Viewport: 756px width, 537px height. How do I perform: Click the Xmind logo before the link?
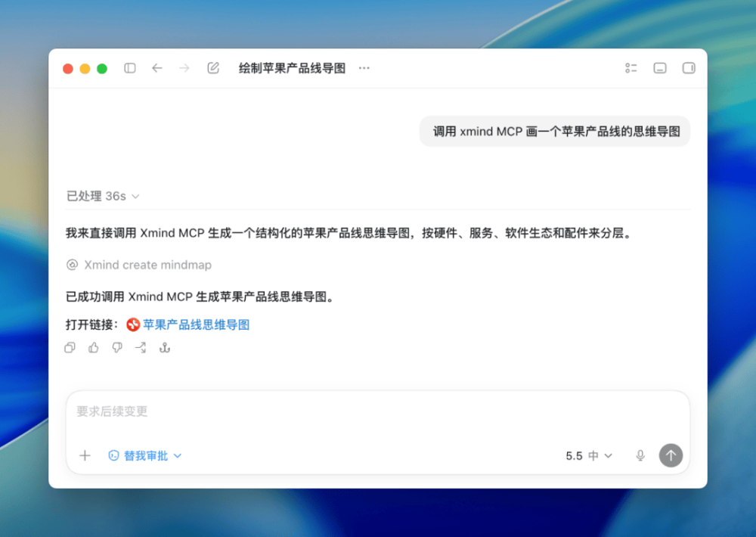click(133, 324)
